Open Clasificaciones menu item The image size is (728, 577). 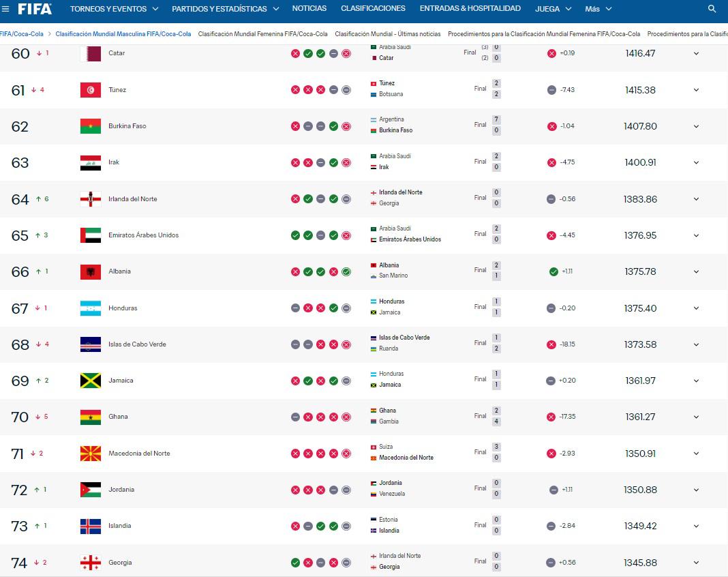[x=373, y=8]
